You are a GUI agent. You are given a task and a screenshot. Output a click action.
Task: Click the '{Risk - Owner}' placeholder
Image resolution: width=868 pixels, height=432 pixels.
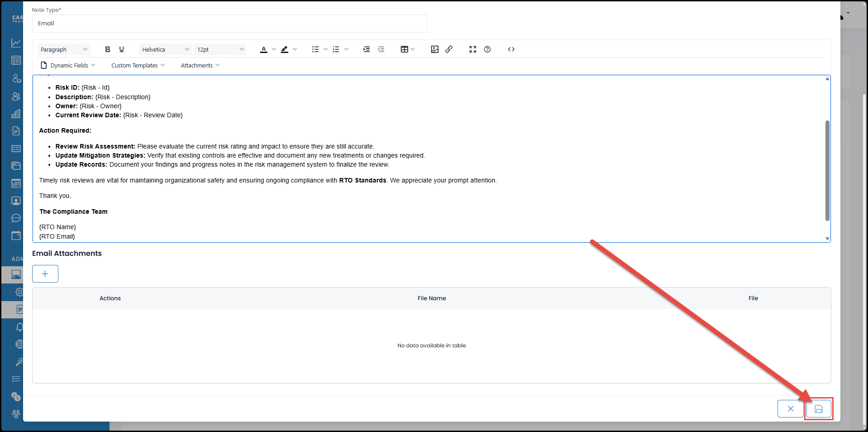[x=100, y=106]
